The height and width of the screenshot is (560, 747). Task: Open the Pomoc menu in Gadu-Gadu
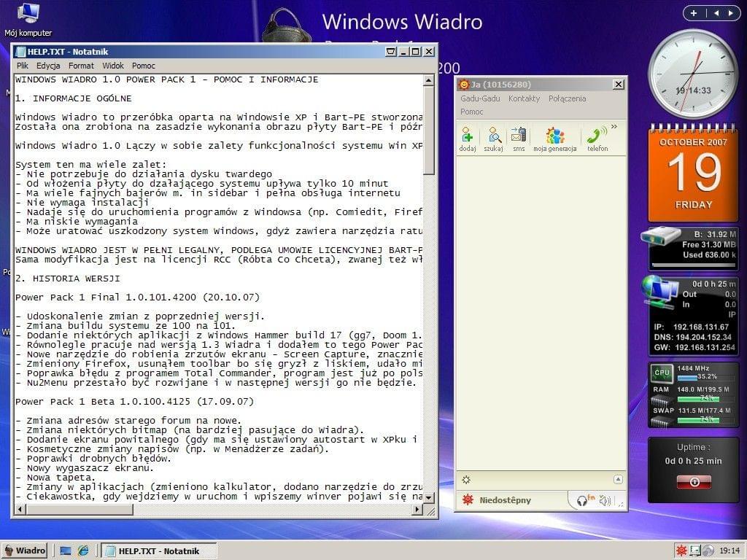click(x=472, y=112)
